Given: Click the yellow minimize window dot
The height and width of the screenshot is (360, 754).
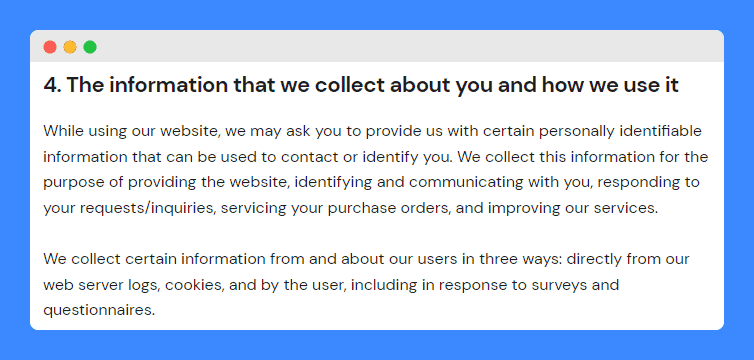Looking at the screenshot, I should (70, 47).
